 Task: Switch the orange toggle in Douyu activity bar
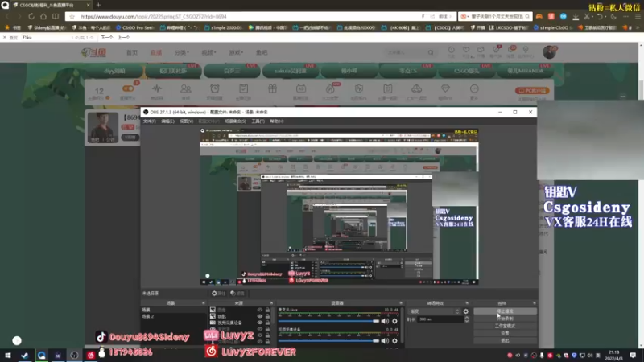[128, 88]
